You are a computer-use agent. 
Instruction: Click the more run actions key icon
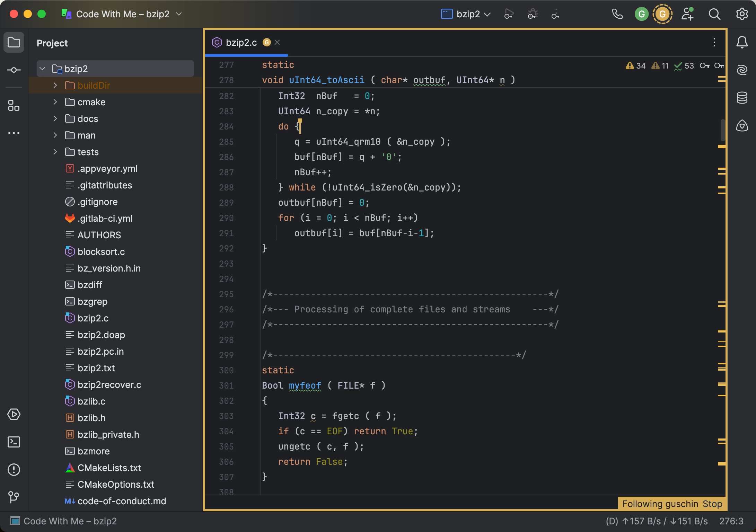(555, 14)
